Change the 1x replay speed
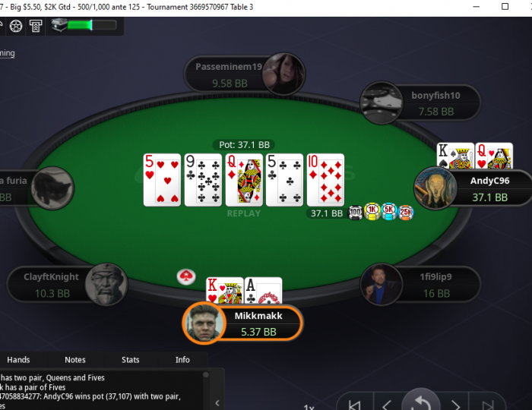 309,407
